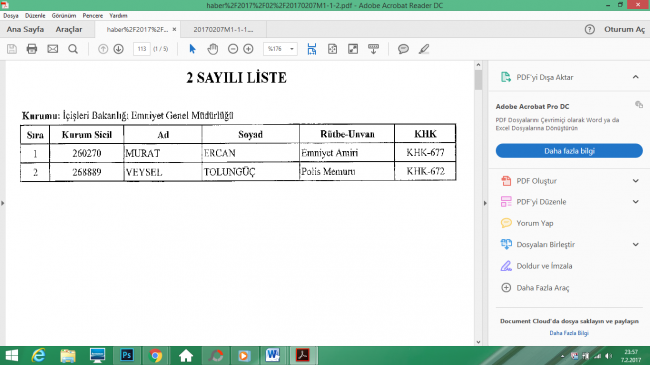The image size is (650, 365).
Task: Activate the Selection arrow tool
Action: (192, 49)
